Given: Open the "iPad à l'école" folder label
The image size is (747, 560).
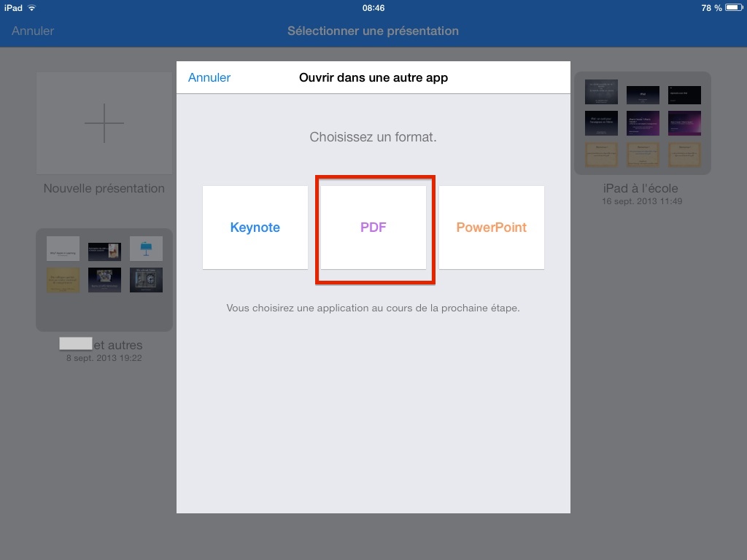Looking at the screenshot, I should 642,188.
